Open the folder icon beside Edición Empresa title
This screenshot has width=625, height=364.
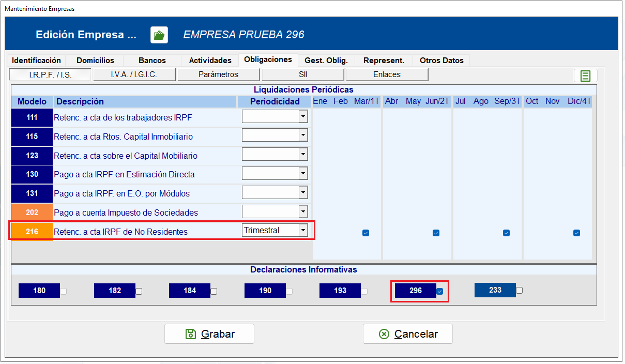click(x=159, y=35)
